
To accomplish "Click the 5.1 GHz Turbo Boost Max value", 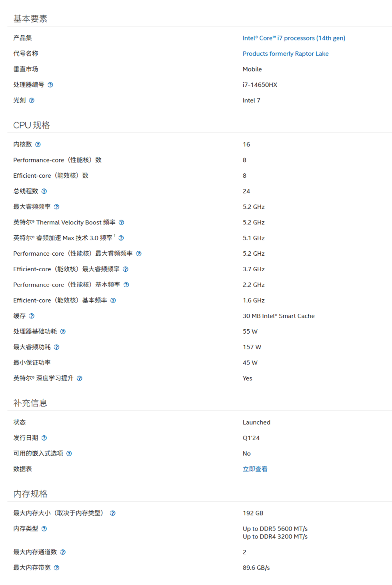I will pos(254,238).
